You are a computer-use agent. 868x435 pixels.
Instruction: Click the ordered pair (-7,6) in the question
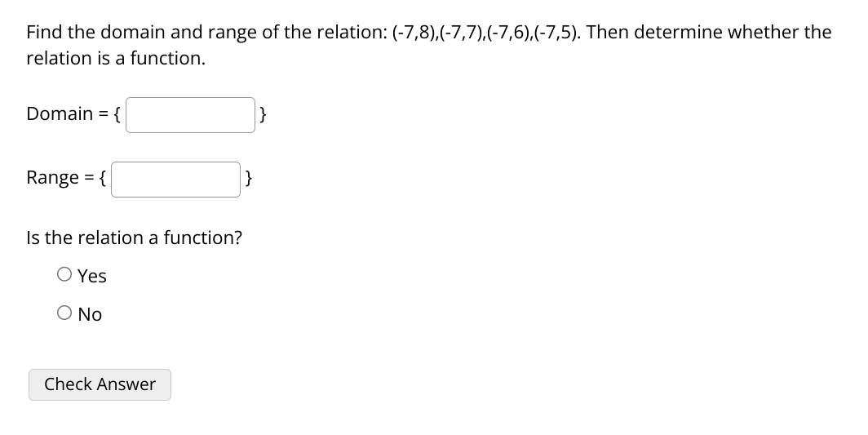(x=509, y=33)
